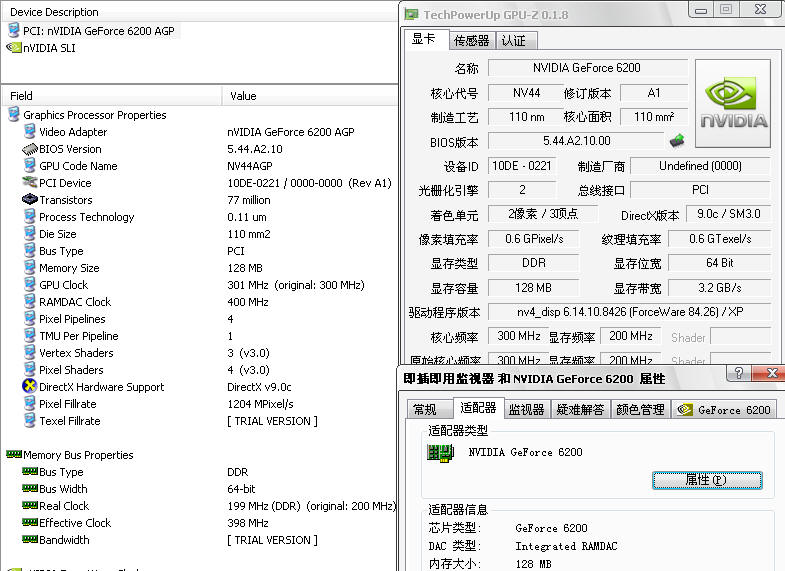
Task: Open the 疑难解答 tab in properties dialog
Action: click(x=580, y=409)
